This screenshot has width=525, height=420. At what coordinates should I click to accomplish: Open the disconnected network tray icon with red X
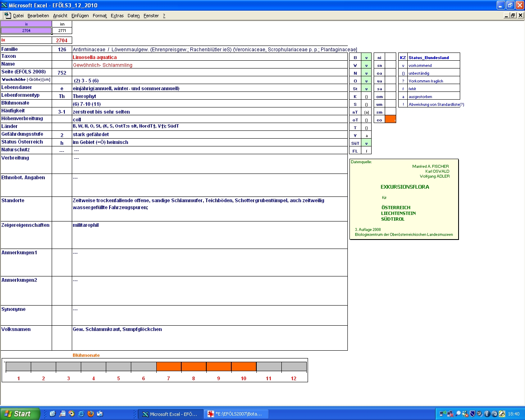pyautogui.click(x=450, y=414)
